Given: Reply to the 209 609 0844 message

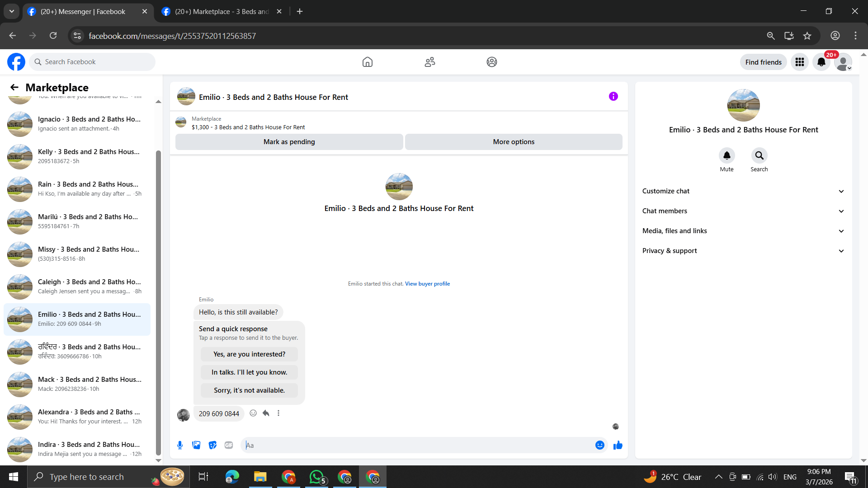Looking at the screenshot, I should [266, 413].
